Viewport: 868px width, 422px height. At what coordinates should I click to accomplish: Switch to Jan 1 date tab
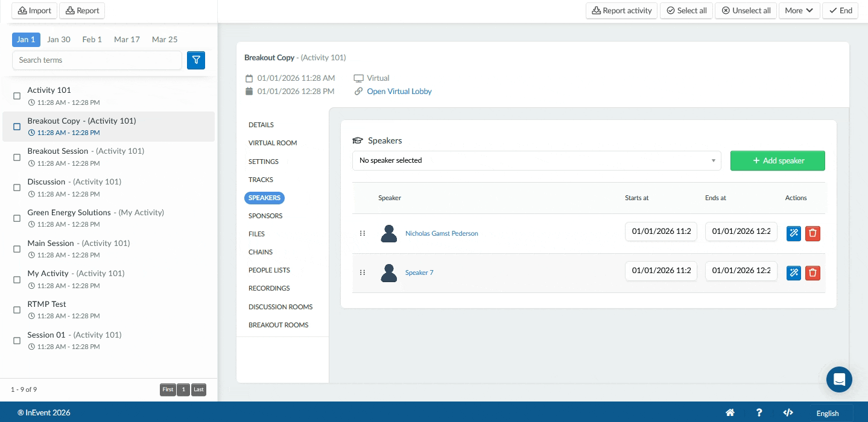point(26,39)
